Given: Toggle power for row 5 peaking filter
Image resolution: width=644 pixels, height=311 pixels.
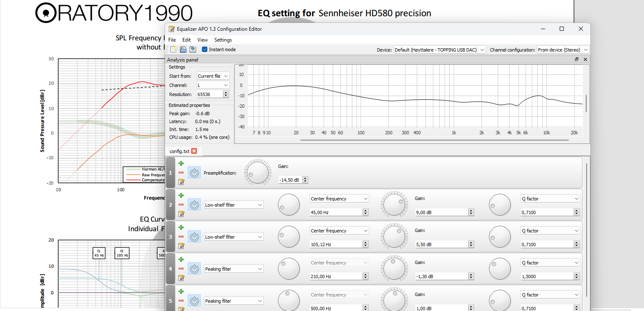Looking at the screenshot, I should tap(194, 301).
